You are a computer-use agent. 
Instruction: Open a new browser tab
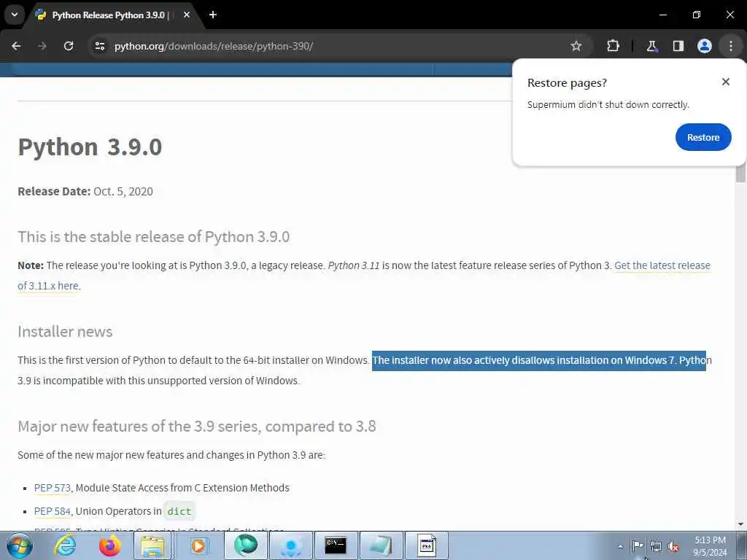tap(213, 15)
